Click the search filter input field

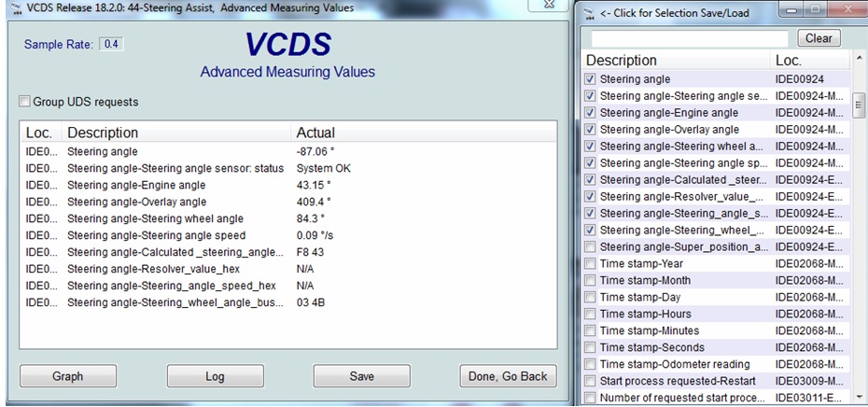(x=690, y=39)
